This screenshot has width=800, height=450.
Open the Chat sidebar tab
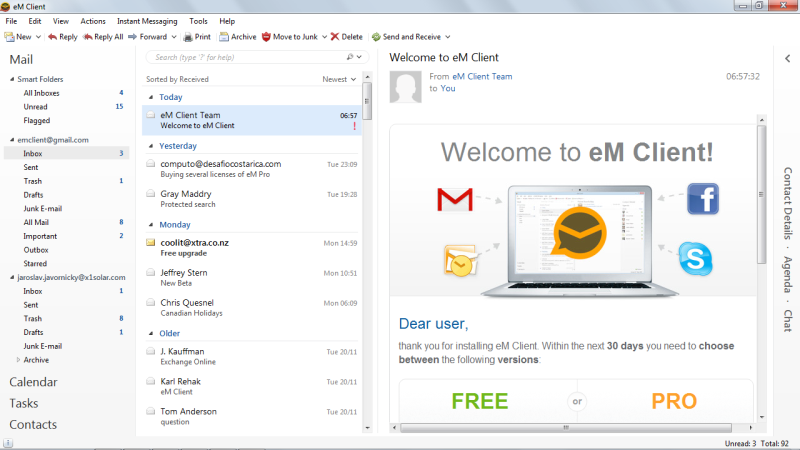point(788,320)
